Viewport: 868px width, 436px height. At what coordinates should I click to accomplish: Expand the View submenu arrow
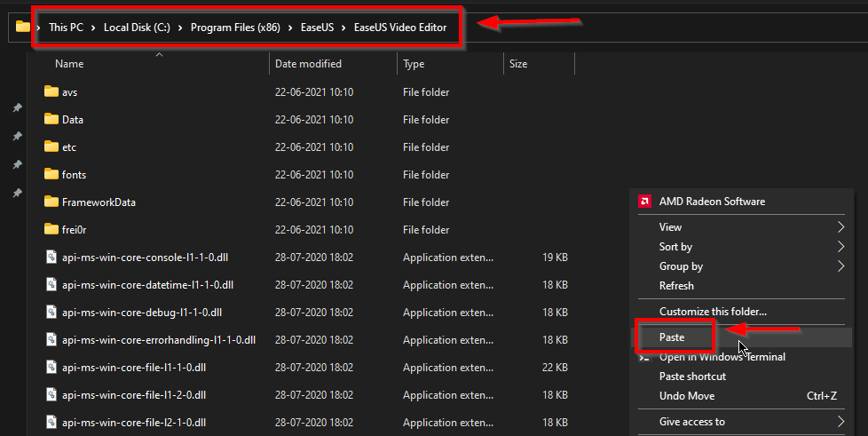pos(840,226)
